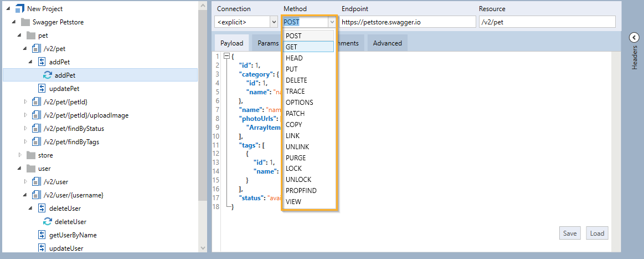
Task: Click the deleteUser request sync icon
Action: pyautogui.click(x=48, y=222)
